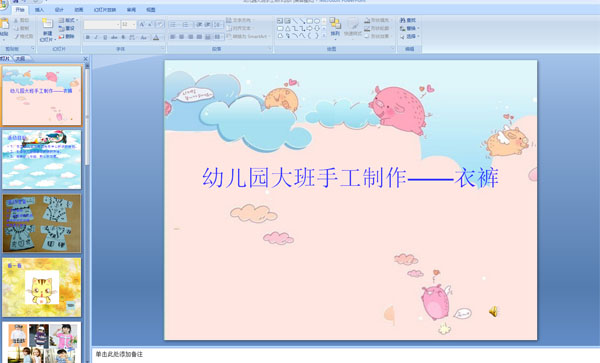
Task: Open the Outline (大纲) pane tab
Action: coord(20,59)
